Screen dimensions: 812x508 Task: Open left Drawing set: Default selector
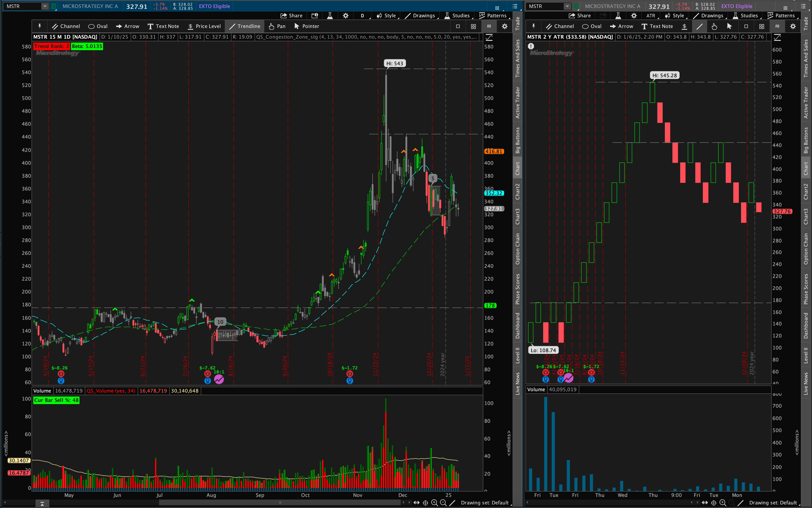(484, 503)
